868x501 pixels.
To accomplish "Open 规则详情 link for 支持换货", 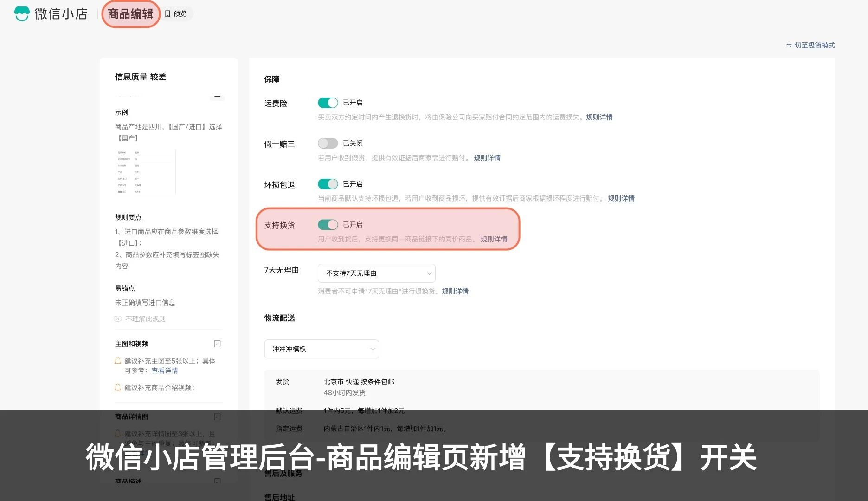I will click(494, 239).
